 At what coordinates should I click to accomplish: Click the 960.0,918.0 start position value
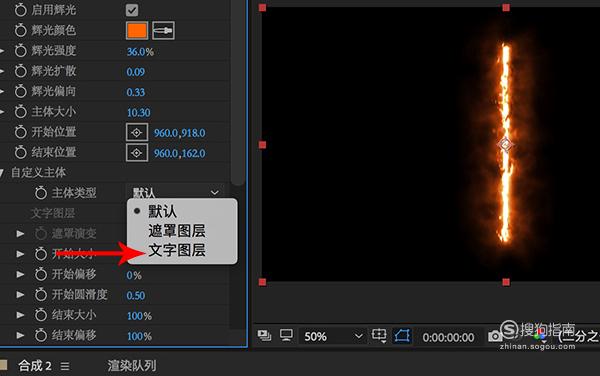click(179, 133)
